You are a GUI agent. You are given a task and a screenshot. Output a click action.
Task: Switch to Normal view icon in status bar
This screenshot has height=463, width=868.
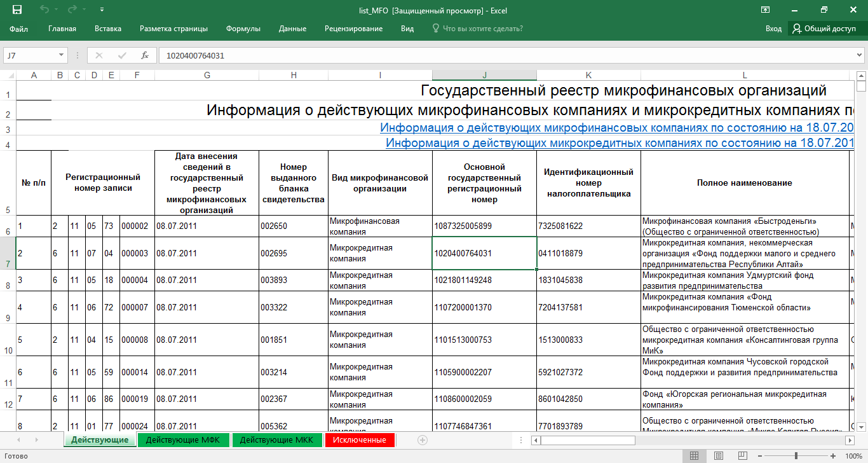[694, 456]
